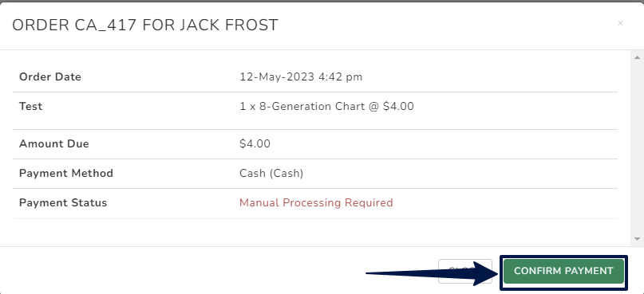This screenshot has height=294, width=644.
Task: Click the Cash (Cash) payment method value
Action: click(x=271, y=174)
